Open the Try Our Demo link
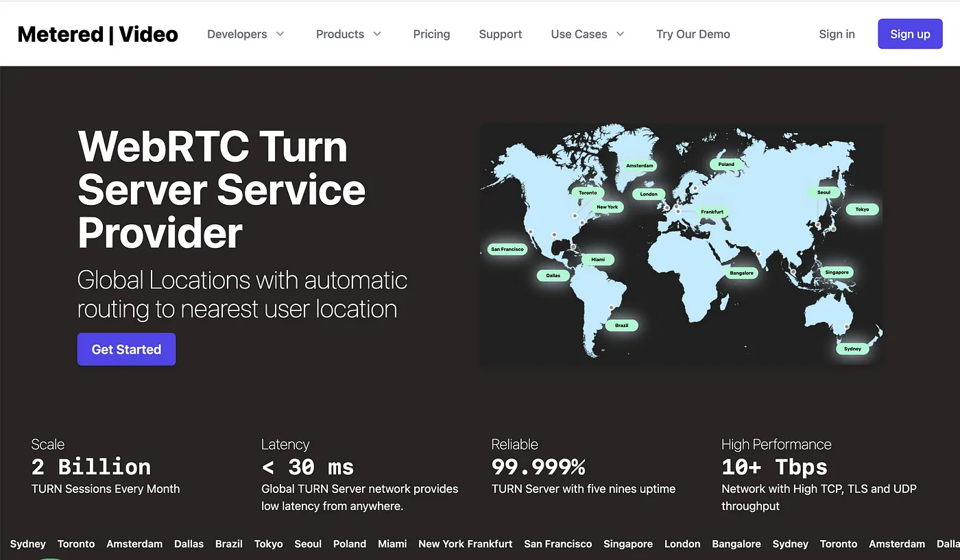The width and height of the screenshot is (960, 560). pos(693,34)
